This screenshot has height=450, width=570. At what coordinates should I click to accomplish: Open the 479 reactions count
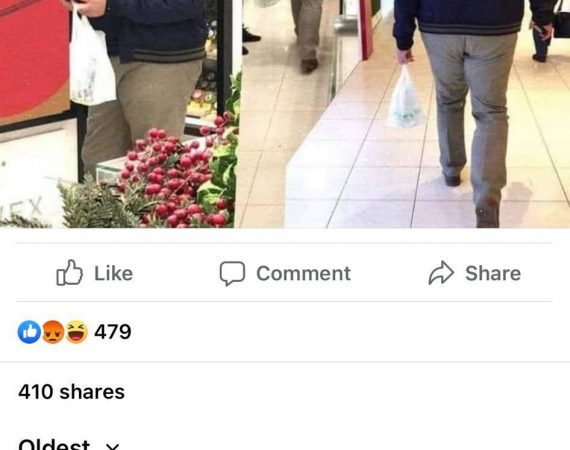pyautogui.click(x=113, y=332)
